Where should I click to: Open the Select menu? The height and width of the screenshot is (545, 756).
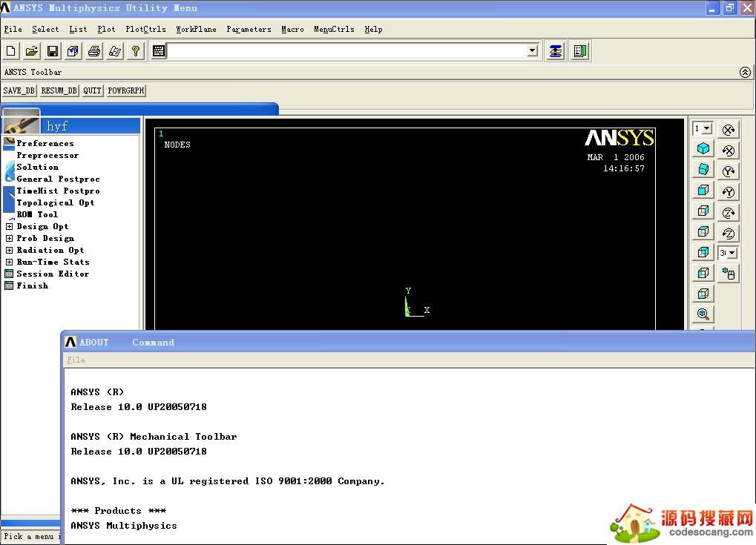45,30
